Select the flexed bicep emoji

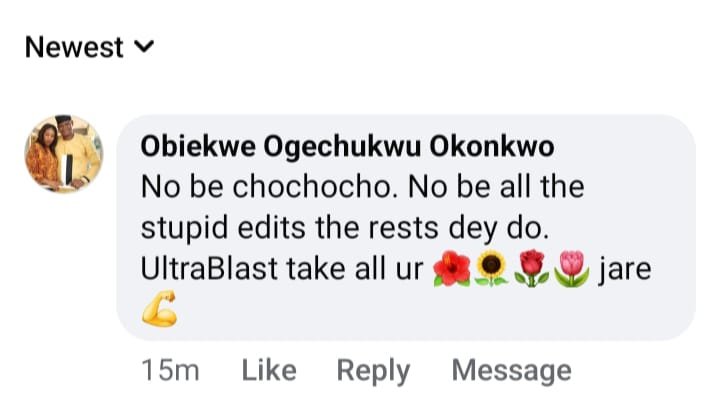click(x=160, y=310)
